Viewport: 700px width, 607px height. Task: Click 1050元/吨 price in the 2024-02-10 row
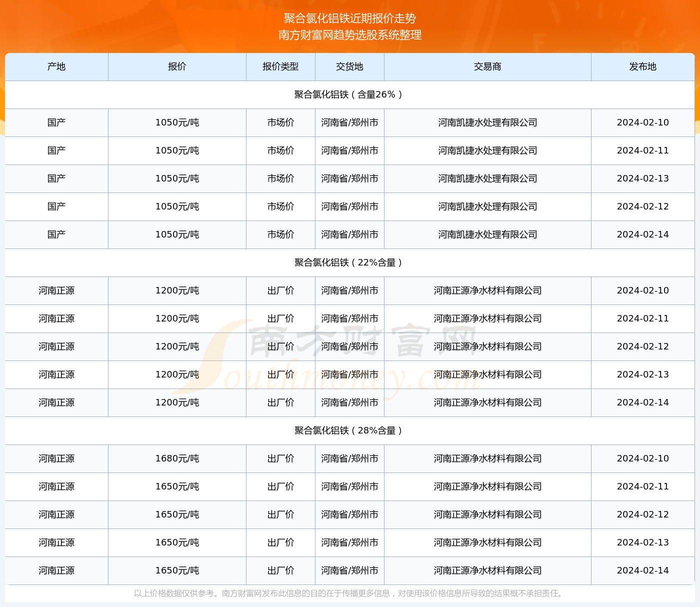177,122
